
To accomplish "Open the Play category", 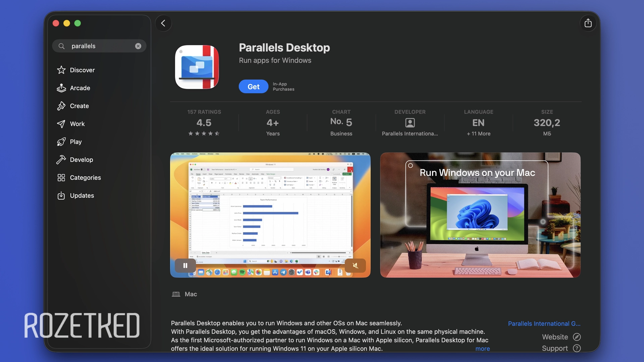I will [76, 142].
